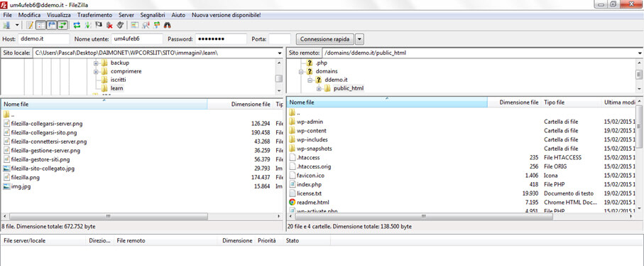Viewport: 644px width, 266px height.
Task: Sort remote list by Dimensione file header
Action: coord(514,102)
